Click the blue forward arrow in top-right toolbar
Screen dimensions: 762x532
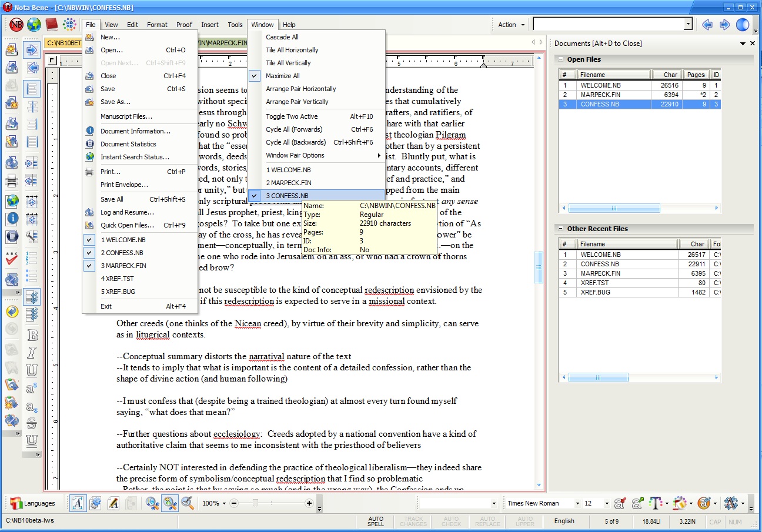(x=725, y=25)
